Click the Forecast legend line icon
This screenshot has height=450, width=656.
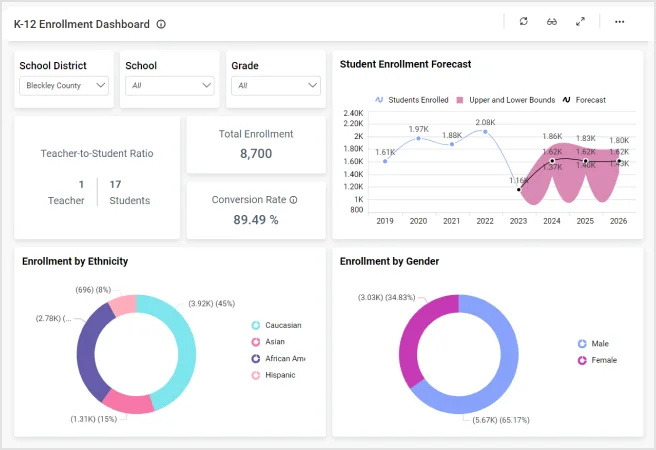(567, 100)
